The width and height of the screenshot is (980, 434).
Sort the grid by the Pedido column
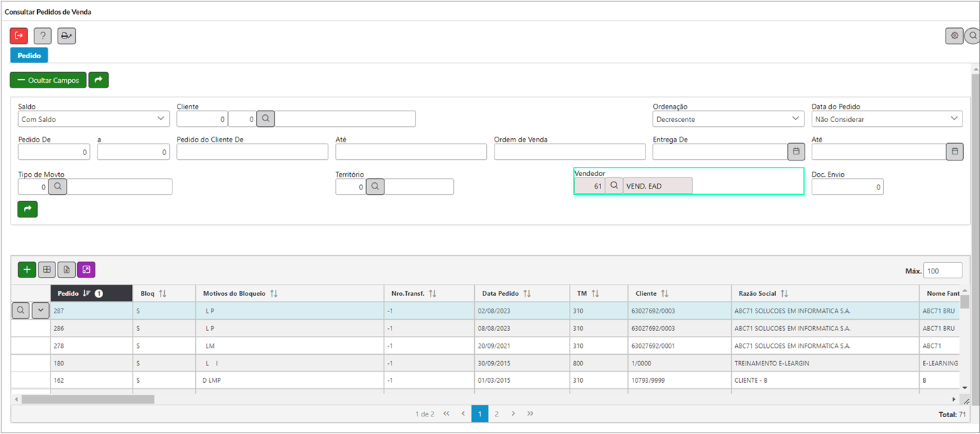[x=91, y=294]
